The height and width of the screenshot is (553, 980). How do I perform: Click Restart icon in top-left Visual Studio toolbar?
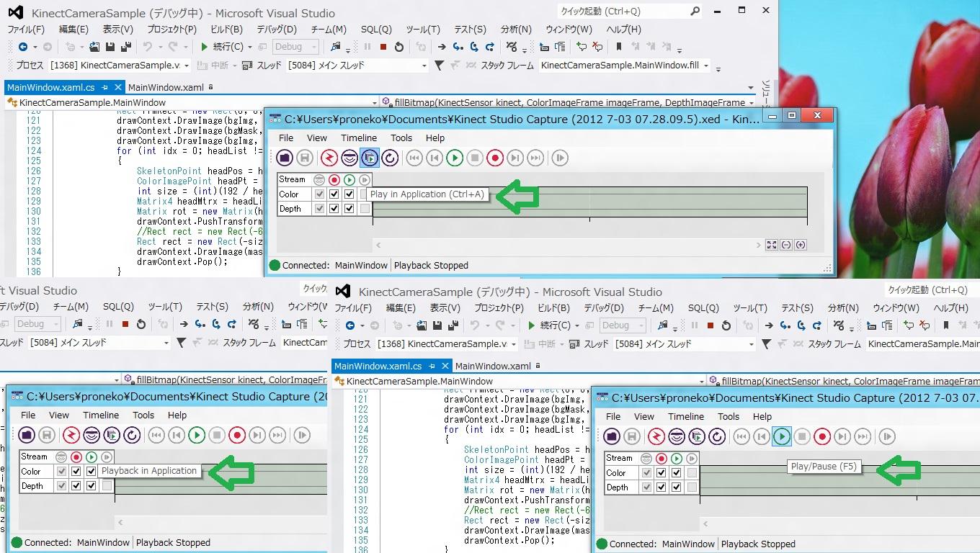(400, 47)
